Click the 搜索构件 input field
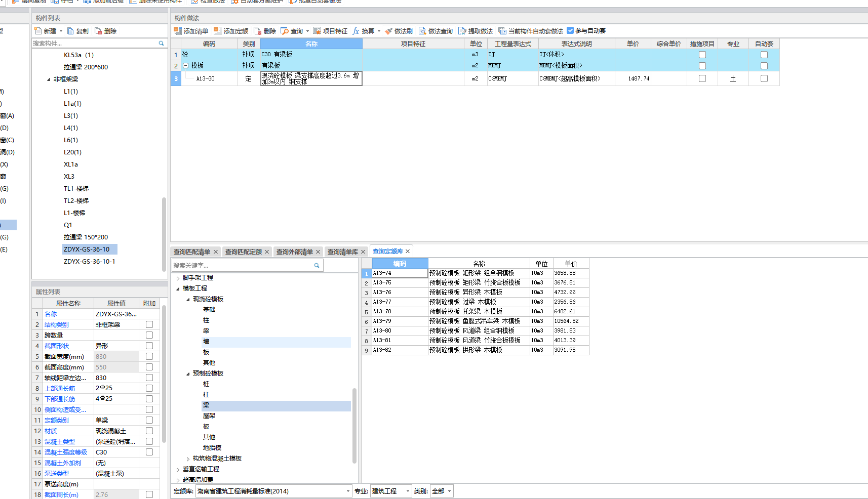The width and height of the screenshot is (868, 499). pos(95,44)
